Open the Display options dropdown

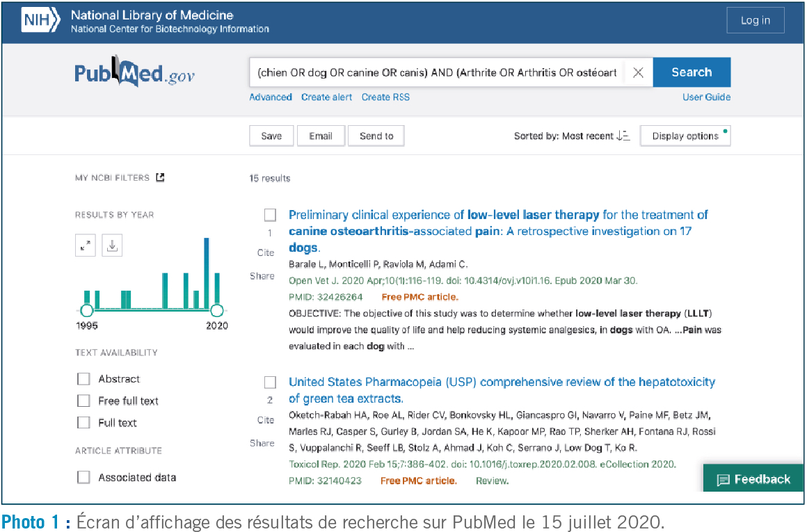coord(685,136)
